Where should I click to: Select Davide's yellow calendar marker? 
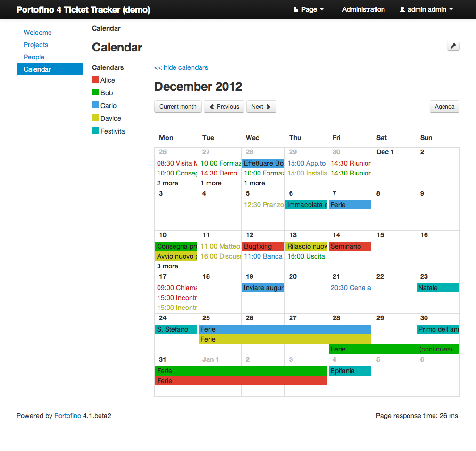coord(96,118)
